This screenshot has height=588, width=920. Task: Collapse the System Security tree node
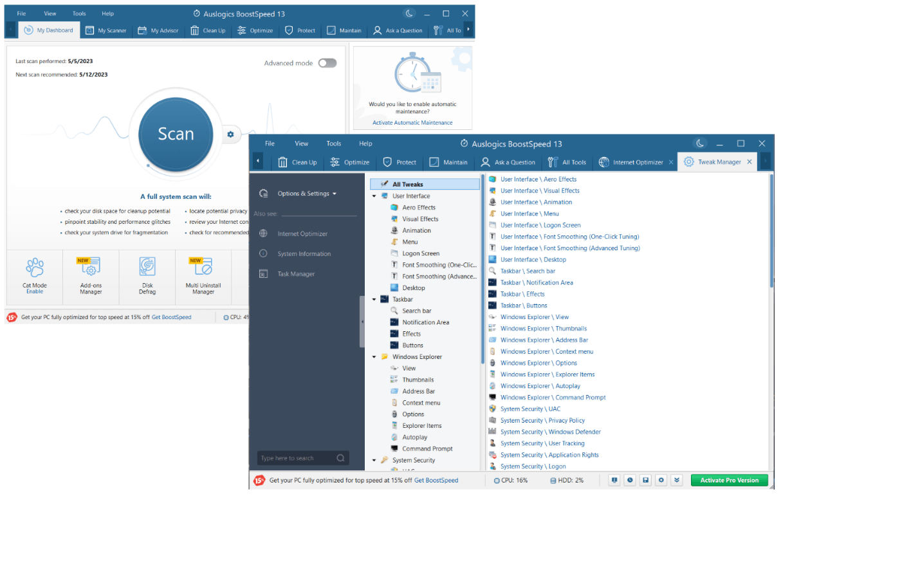[x=374, y=460]
